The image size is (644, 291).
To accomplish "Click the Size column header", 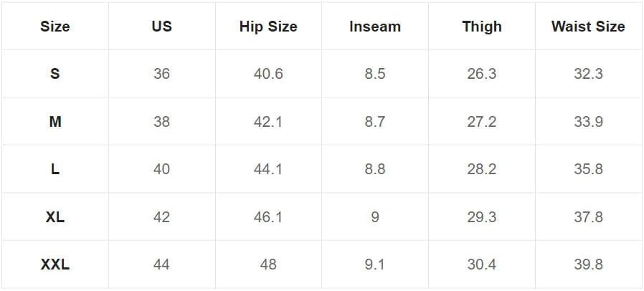I will [55, 27].
